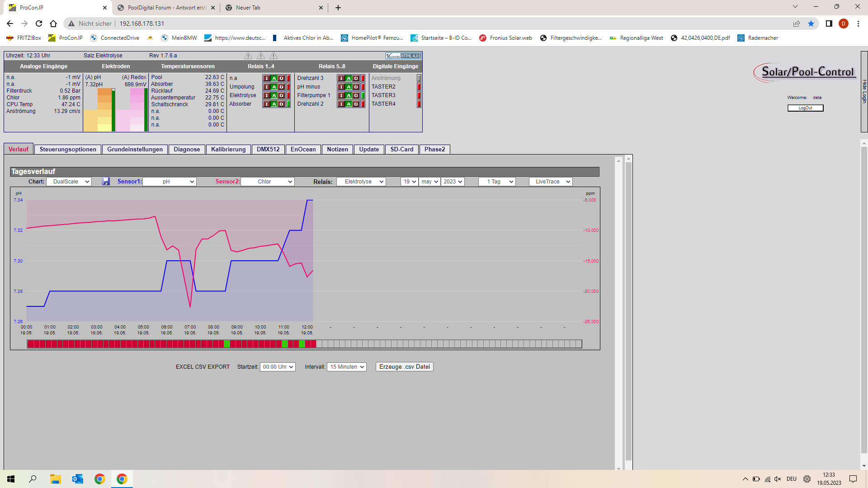Open the month dropdown showing may
The image size is (868, 488).
coord(429,182)
